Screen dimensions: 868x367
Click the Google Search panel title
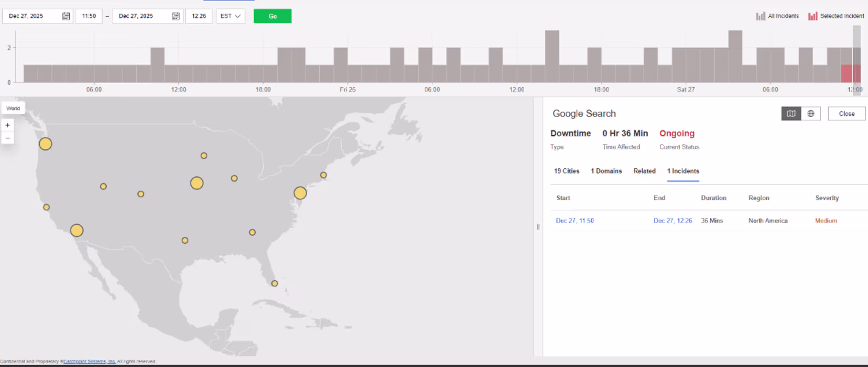click(584, 114)
